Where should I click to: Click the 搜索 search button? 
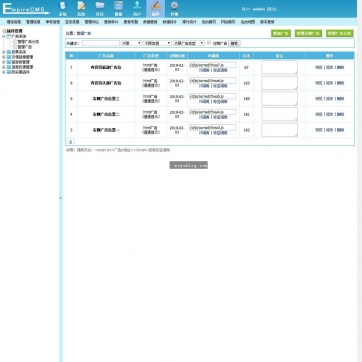(234, 43)
